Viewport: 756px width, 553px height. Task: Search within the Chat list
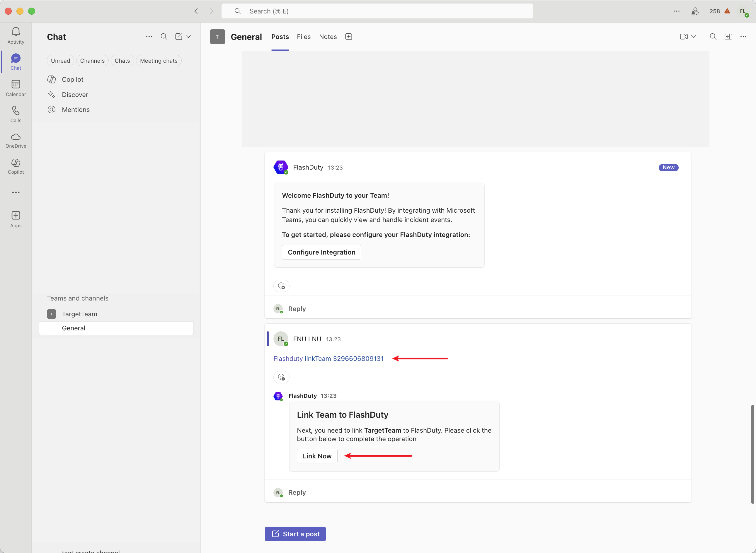(164, 37)
